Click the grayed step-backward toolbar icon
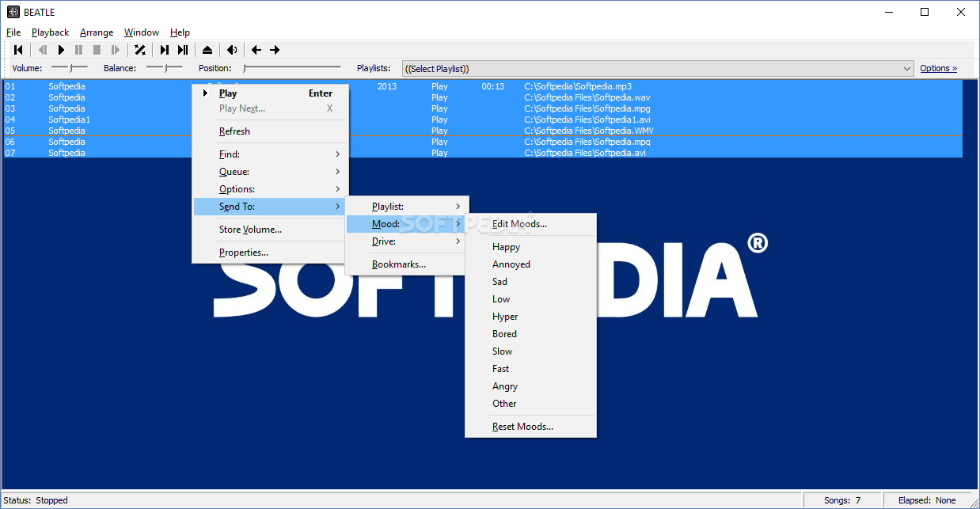 (x=43, y=50)
